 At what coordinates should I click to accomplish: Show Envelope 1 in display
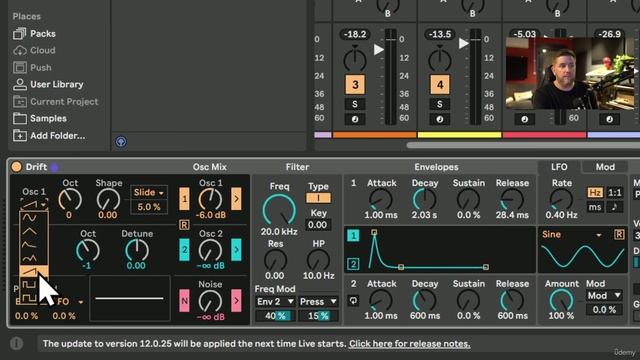(x=353, y=236)
